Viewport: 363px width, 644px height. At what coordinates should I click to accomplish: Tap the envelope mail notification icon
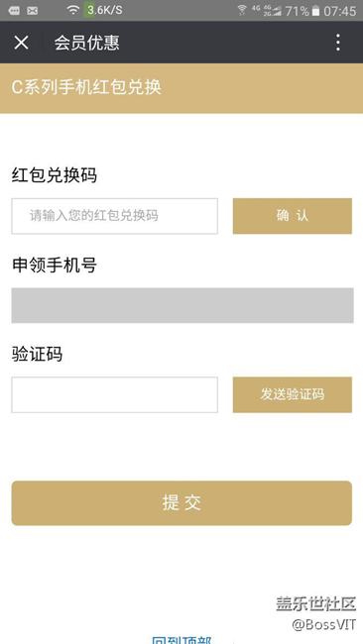click(32, 11)
